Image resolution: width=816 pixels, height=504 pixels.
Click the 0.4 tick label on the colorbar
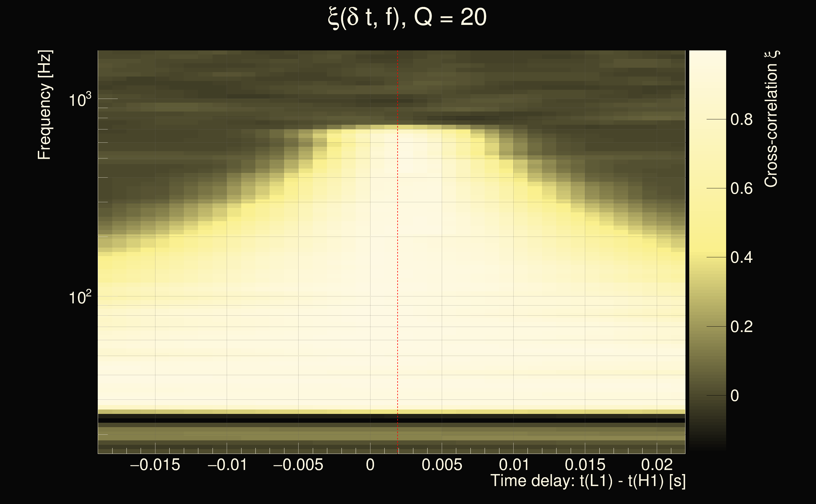coord(741,258)
